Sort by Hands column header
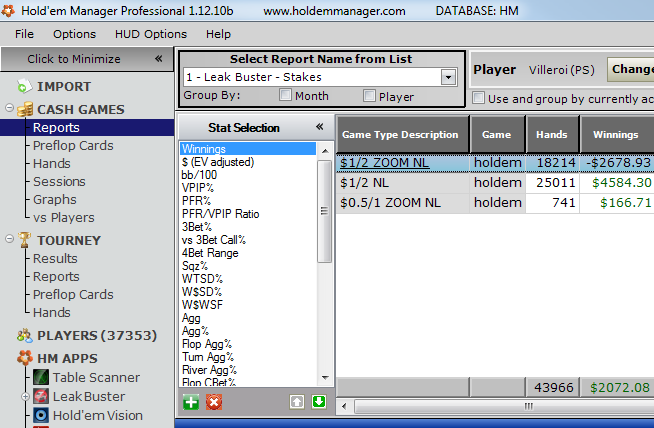The height and width of the screenshot is (428, 654). coord(552,134)
